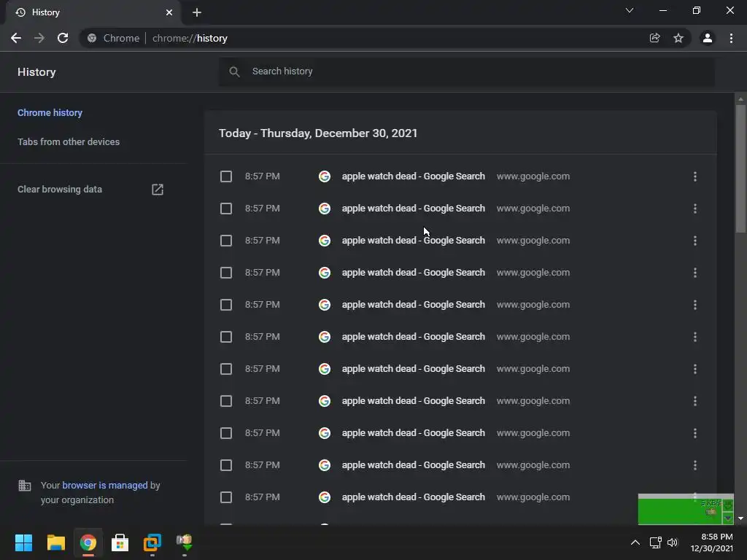
Task: Select the sixth history entry's checkbox
Action: click(226, 337)
